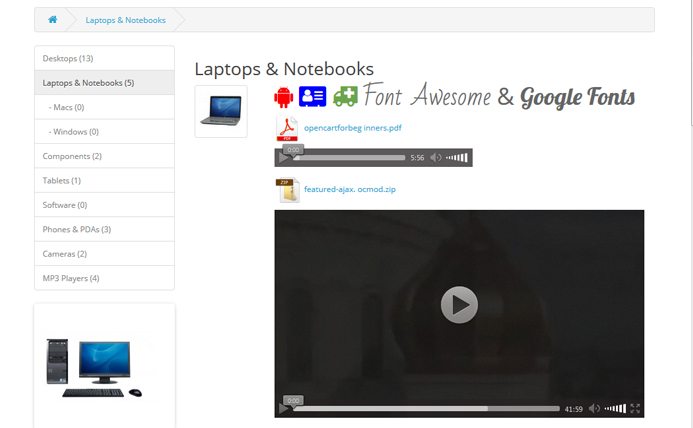The height and width of the screenshot is (428, 693).
Task: Open Components (2) category
Action: 104,156
